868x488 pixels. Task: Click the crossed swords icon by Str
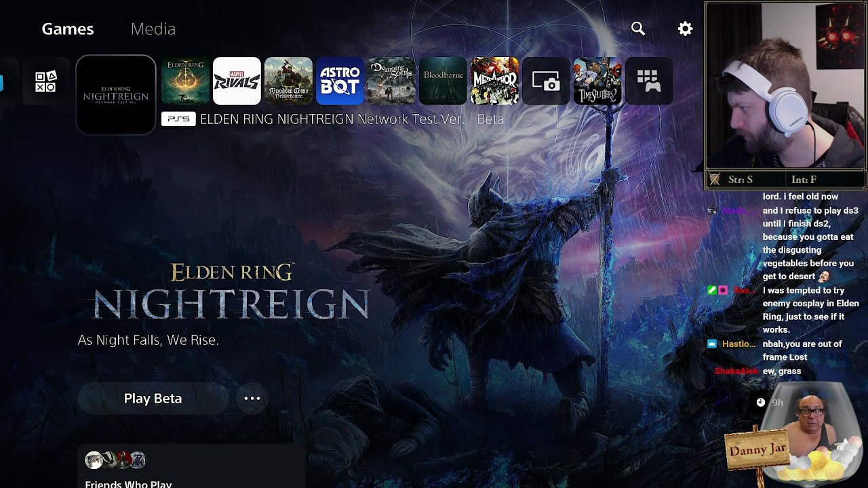714,180
